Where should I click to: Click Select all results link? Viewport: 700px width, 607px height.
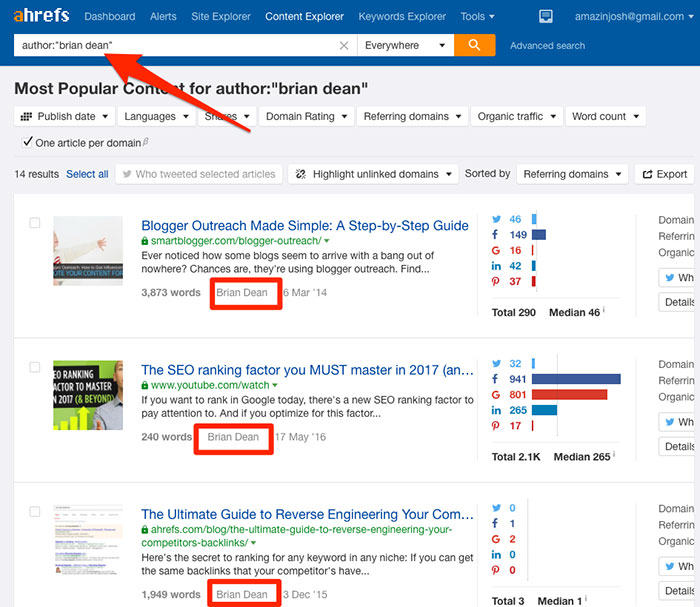pos(87,174)
